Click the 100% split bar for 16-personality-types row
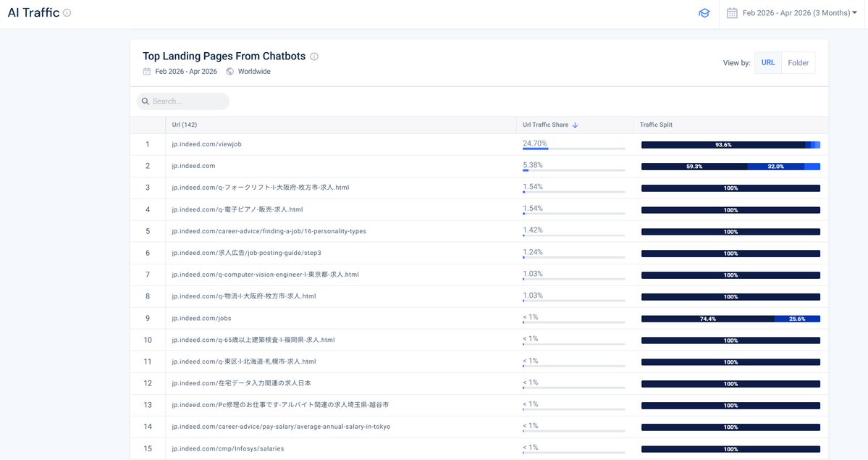 click(x=730, y=232)
